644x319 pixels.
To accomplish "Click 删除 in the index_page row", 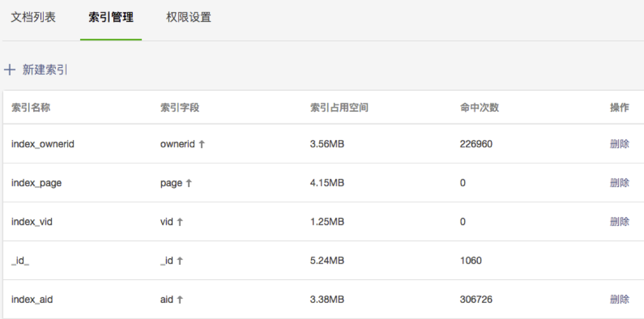I will (619, 183).
